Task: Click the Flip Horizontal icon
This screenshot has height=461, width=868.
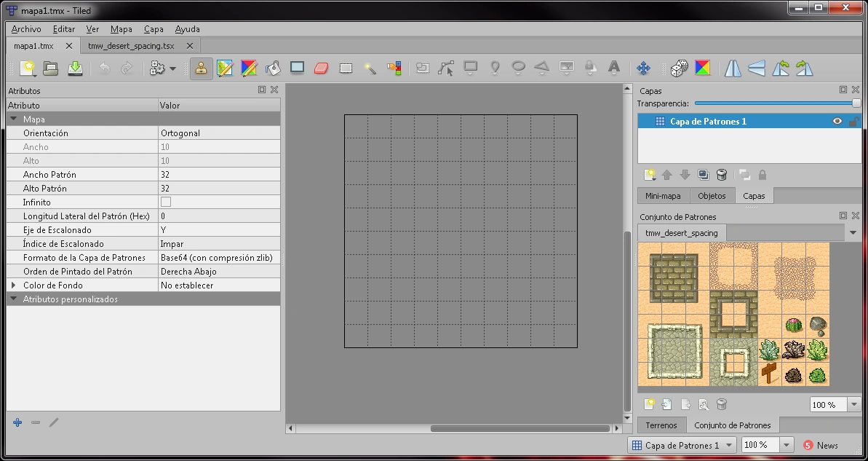Action: (733, 68)
